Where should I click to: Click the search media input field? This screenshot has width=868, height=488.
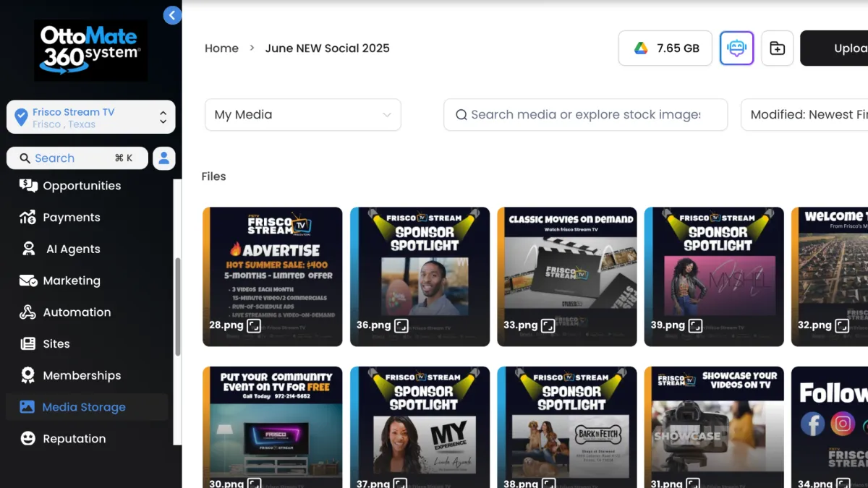pos(585,115)
